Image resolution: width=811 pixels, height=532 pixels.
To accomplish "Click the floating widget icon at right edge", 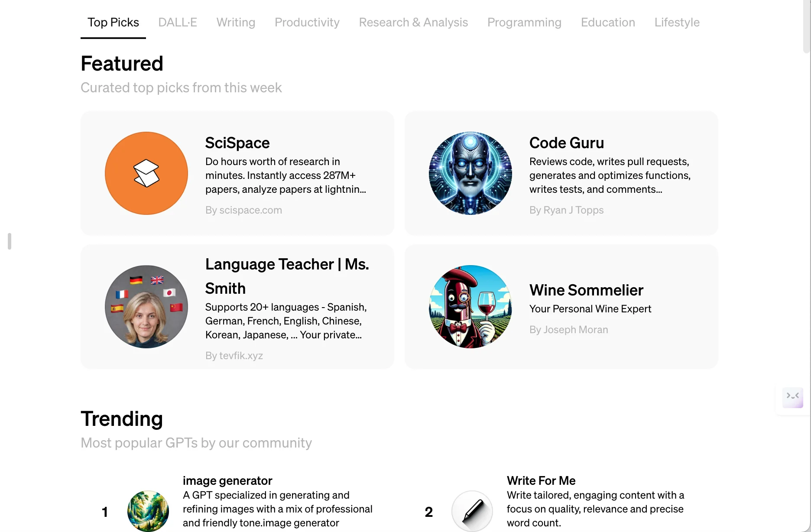I will click(x=792, y=397).
